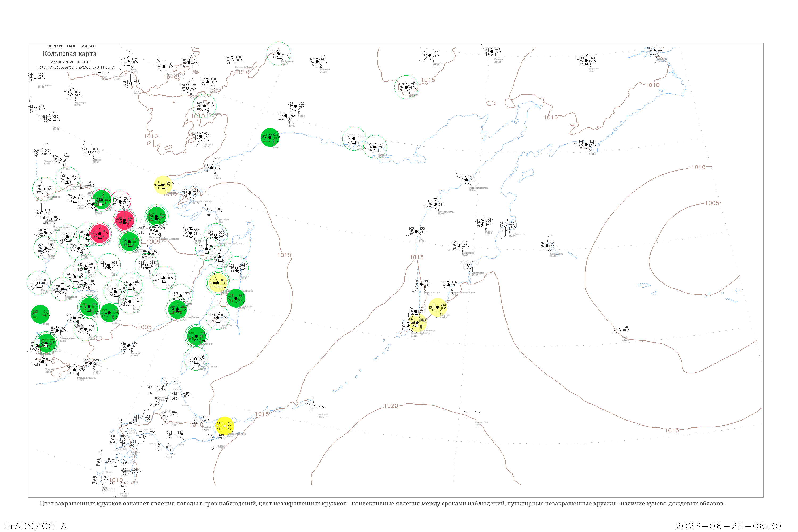Click the station label Сосуново
The image size is (798, 532).
(x=136, y=353)
